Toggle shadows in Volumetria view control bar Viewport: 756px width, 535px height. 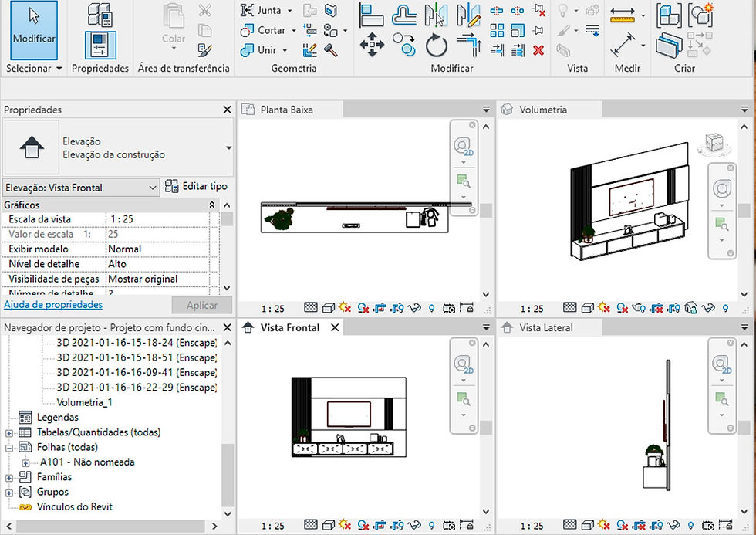[x=622, y=308]
